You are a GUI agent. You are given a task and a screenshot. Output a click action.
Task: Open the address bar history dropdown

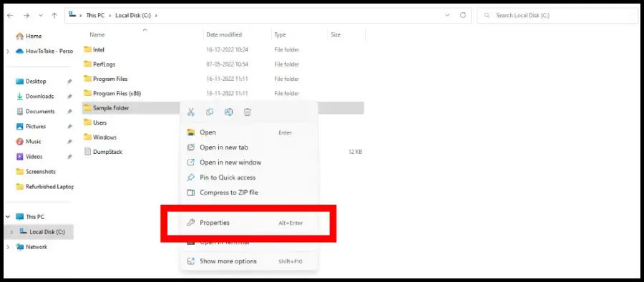click(447, 15)
